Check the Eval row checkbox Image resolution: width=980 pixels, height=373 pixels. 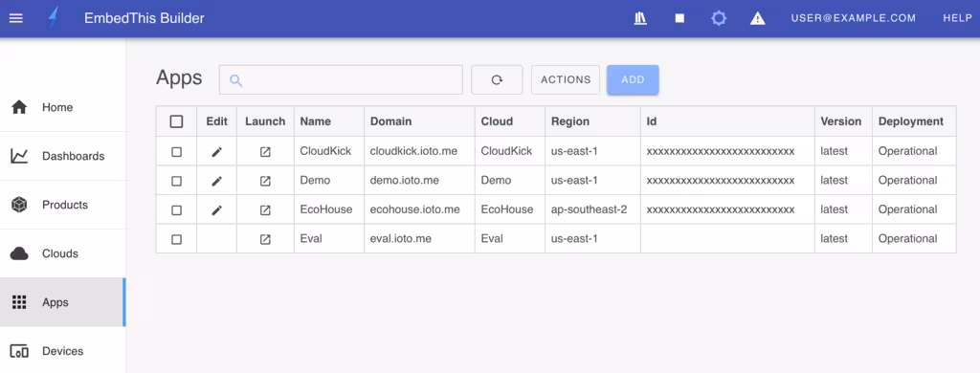(x=176, y=239)
